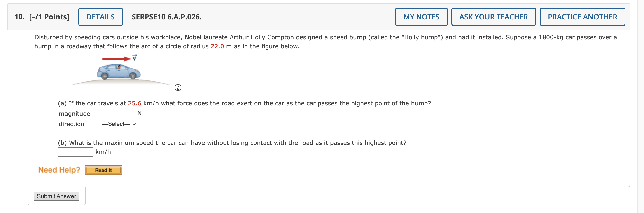Click ASK YOUR TEACHER

pos(494,17)
